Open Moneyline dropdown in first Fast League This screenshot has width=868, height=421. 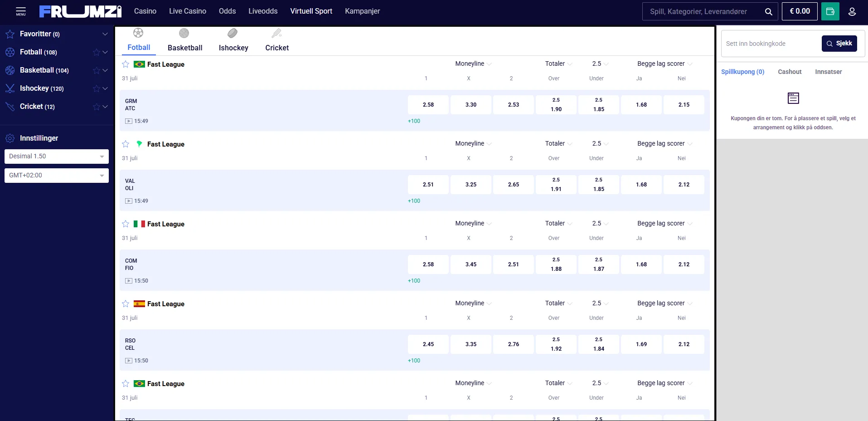473,64
